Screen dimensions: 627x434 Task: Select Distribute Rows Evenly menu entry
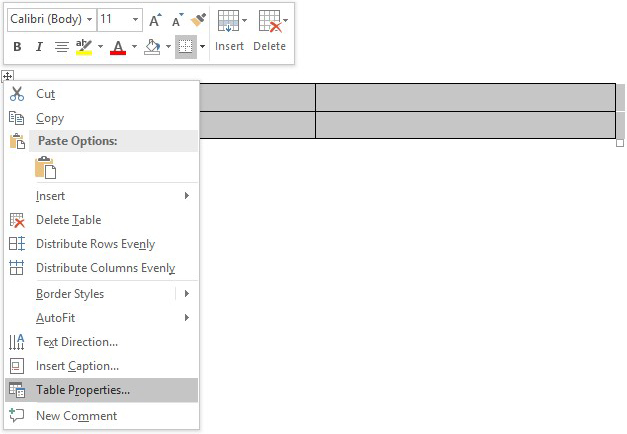click(x=95, y=244)
